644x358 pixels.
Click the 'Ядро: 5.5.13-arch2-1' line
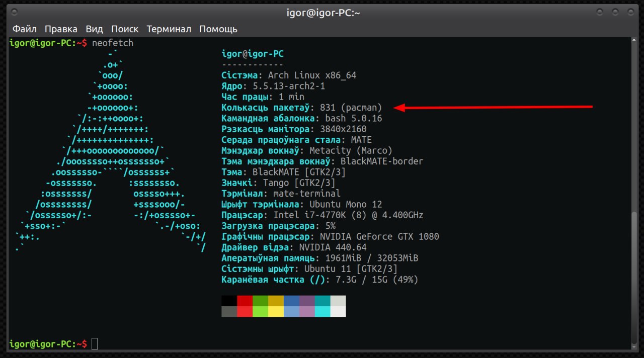tap(273, 86)
